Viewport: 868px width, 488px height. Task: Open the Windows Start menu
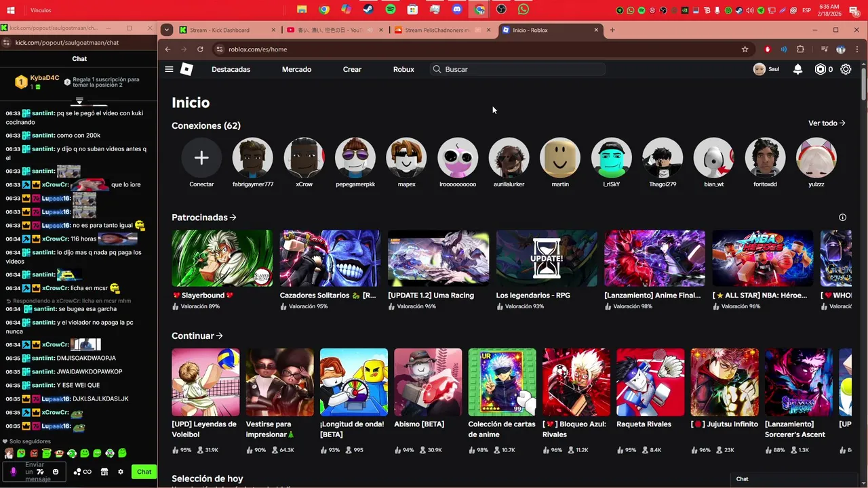coord(11,10)
